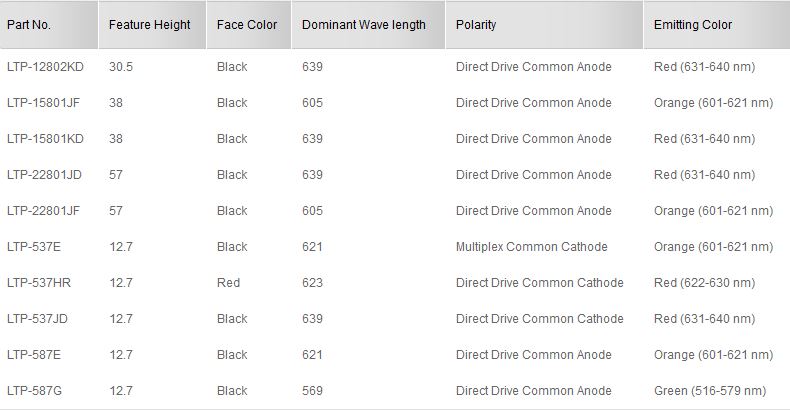Open part LTP-22801JF
This screenshot has width=790, height=411.
click(44, 211)
